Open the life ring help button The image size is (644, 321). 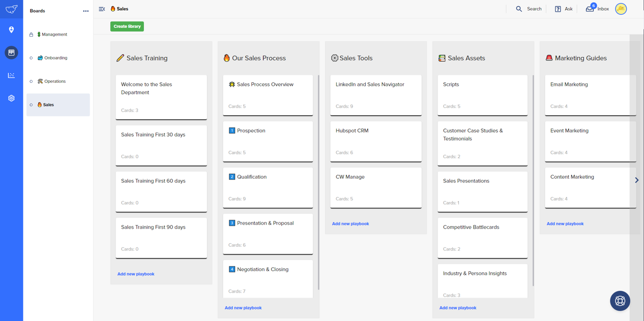tap(620, 301)
